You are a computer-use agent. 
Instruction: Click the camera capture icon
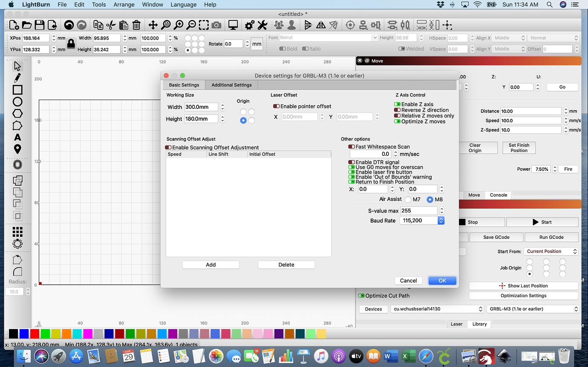pyautogui.click(x=216, y=25)
